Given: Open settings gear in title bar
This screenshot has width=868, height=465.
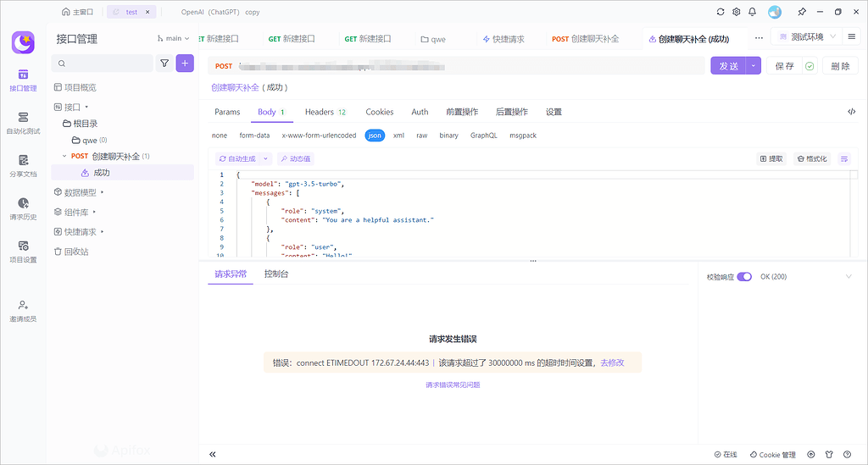Looking at the screenshot, I should coord(737,12).
